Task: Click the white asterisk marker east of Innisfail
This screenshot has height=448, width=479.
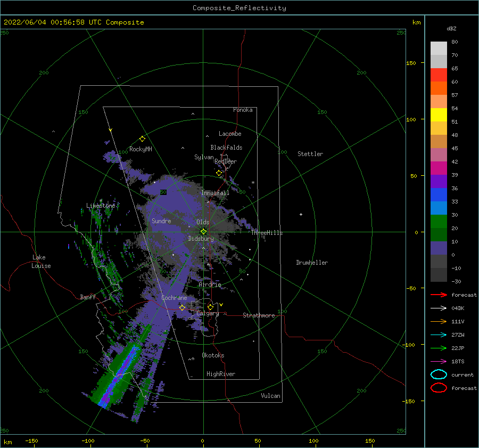Action: [x=253, y=183]
